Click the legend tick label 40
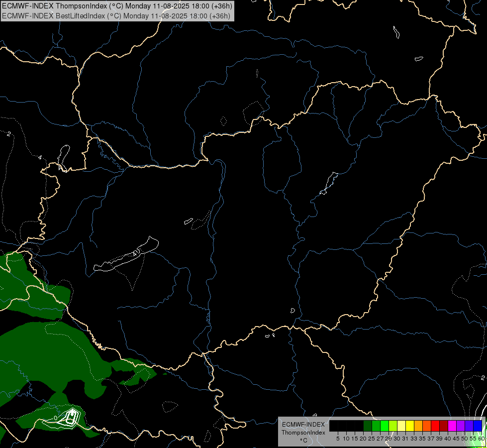 (448, 439)
